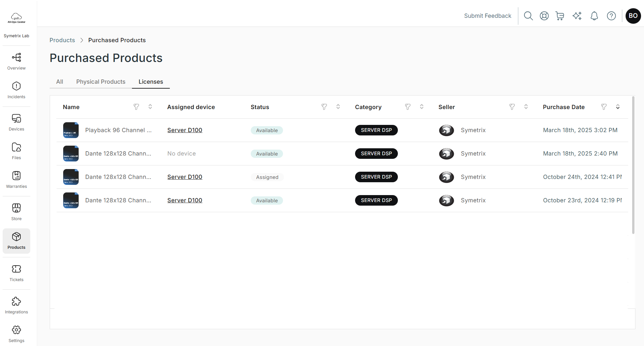Sort by the Category column arrows
Viewport: 644px width, 346px height.
click(x=422, y=107)
